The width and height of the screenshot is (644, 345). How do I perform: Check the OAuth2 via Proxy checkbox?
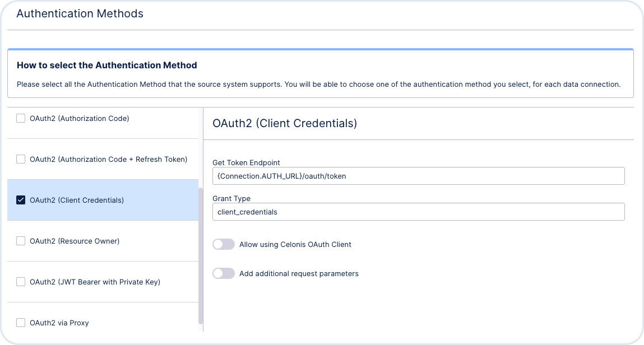click(21, 323)
